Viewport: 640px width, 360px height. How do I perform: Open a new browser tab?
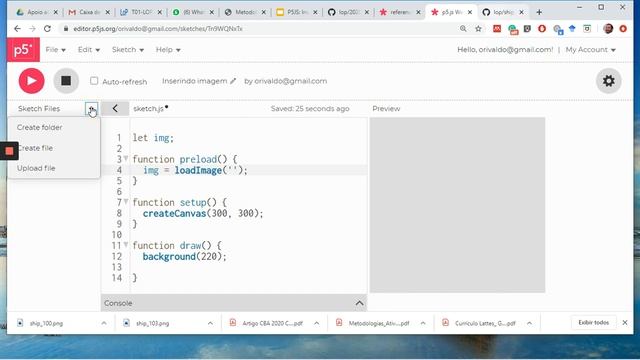pyautogui.click(x=539, y=12)
